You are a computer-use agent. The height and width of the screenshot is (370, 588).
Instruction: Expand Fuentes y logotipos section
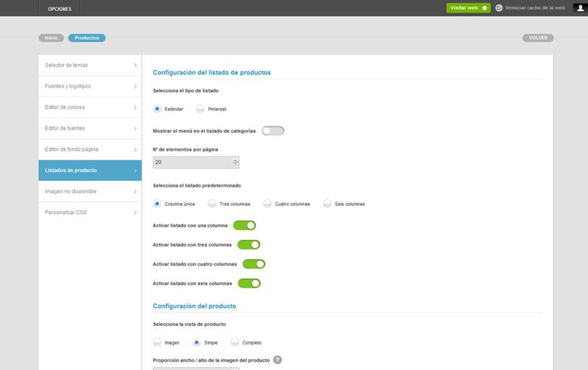click(90, 87)
